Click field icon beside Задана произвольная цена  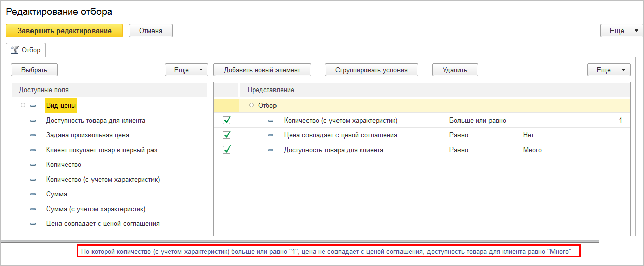pyautogui.click(x=34, y=135)
